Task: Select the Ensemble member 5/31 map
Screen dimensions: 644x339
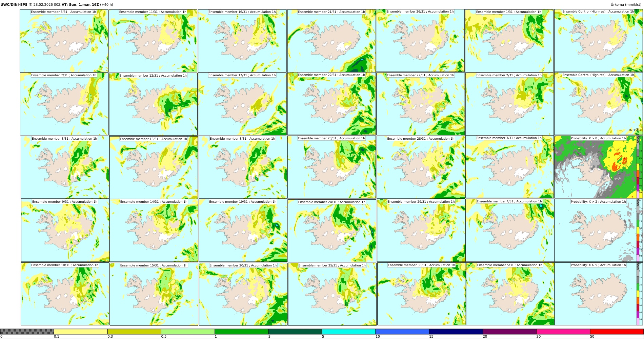Action: click(x=510, y=294)
